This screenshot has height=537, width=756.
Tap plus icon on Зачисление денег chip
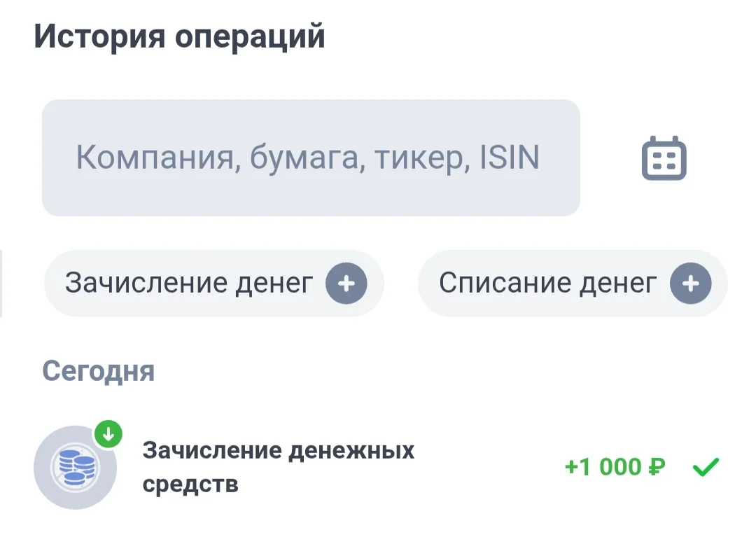[346, 284]
